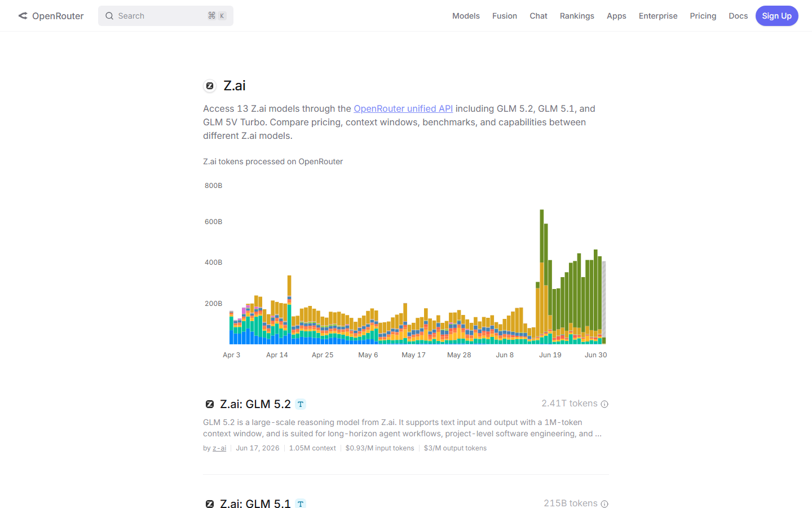Click the text modality badge beside GLM 5.2
The height and width of the screenshot is (508, 812).
coord(301,404)
